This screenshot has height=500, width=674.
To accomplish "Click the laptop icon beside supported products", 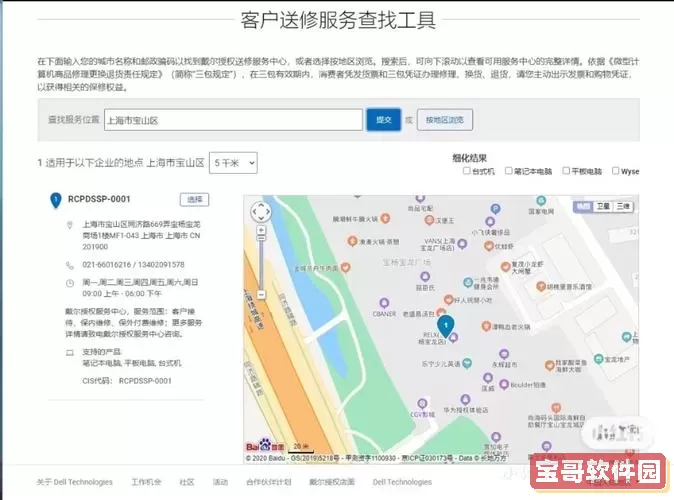I will [x=70, y=353].
